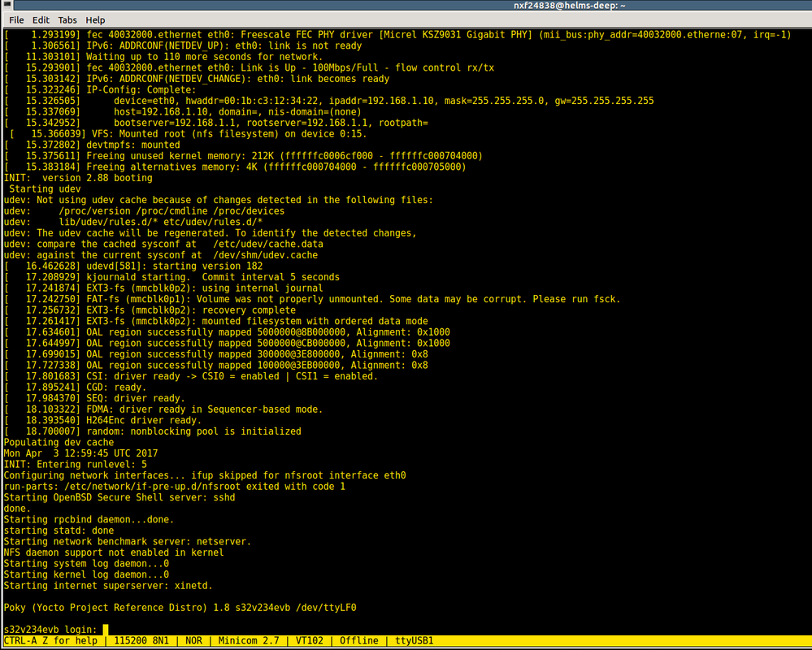The image size is (812, 650).
Task: Click 'Starting system log daemon...0' line
Action: [86, 564]
